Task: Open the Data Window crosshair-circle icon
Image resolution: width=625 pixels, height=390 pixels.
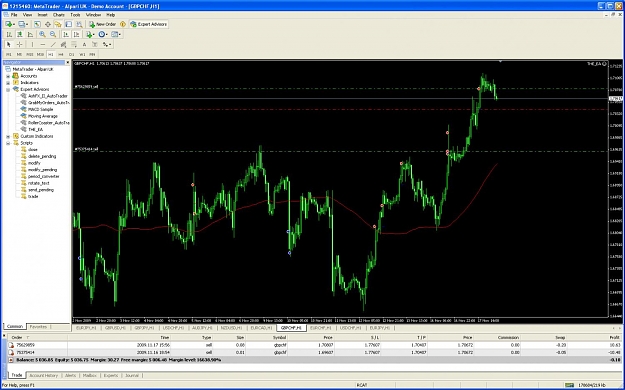Action: [48, 24]
